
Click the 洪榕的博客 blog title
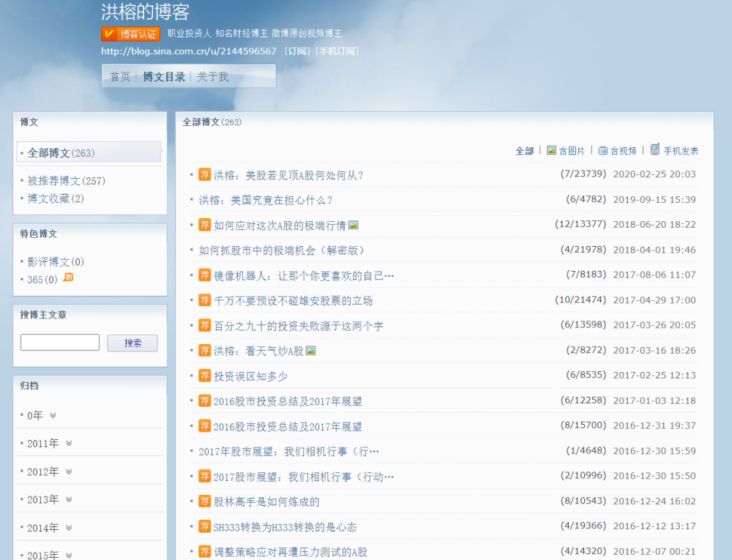(145, 12)
